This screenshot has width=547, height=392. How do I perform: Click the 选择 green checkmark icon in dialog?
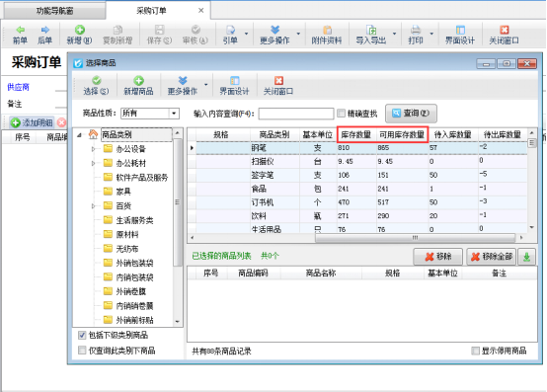[x=97, y=81]
